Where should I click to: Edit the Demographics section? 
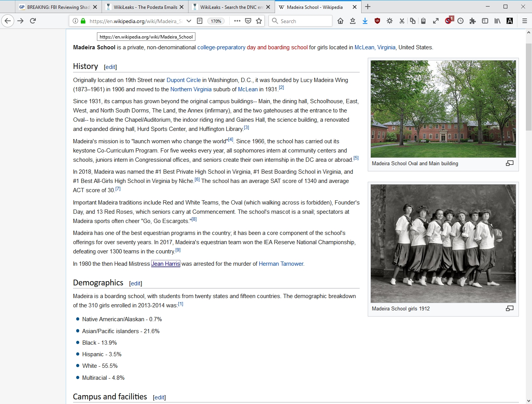[135, 283]
